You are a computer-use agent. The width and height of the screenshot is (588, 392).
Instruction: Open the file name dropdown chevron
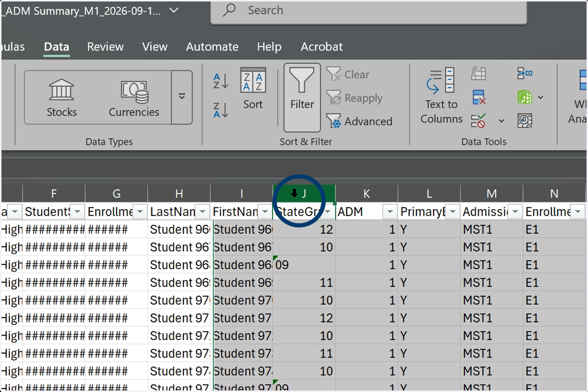click(x=173, y=11)
